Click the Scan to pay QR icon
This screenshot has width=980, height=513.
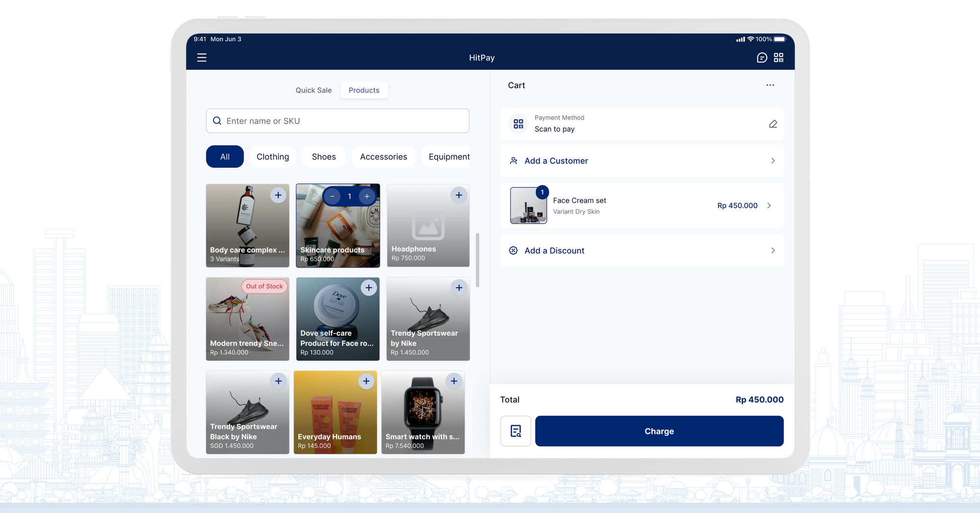(518, 124)
